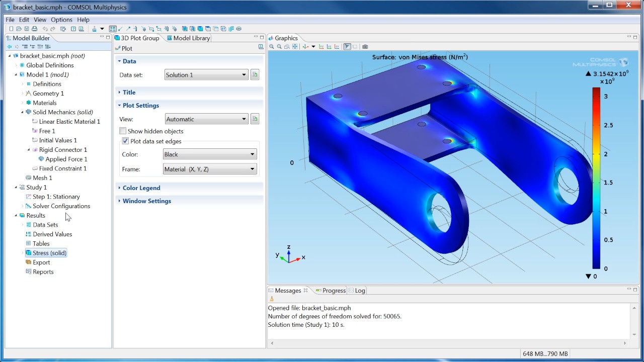Click the color legend bar in Graphics
This screenshot has height=362, width=644.
click(596, 178)
